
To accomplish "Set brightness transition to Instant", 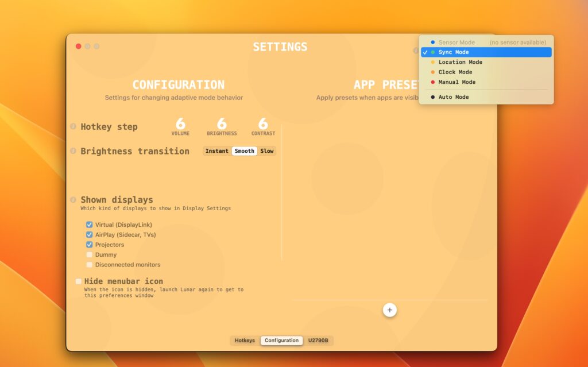I will tap(216, 151).
